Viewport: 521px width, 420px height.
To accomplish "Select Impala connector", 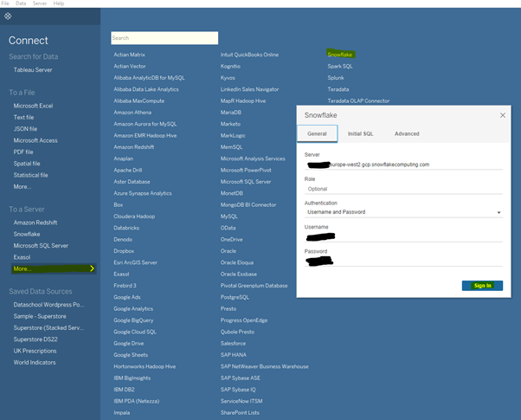I will 122,413.
